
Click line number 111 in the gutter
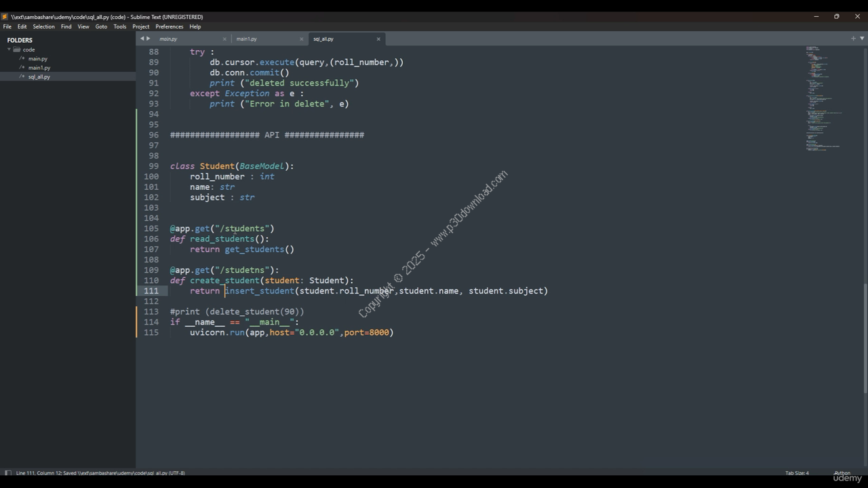click(151, 291)
